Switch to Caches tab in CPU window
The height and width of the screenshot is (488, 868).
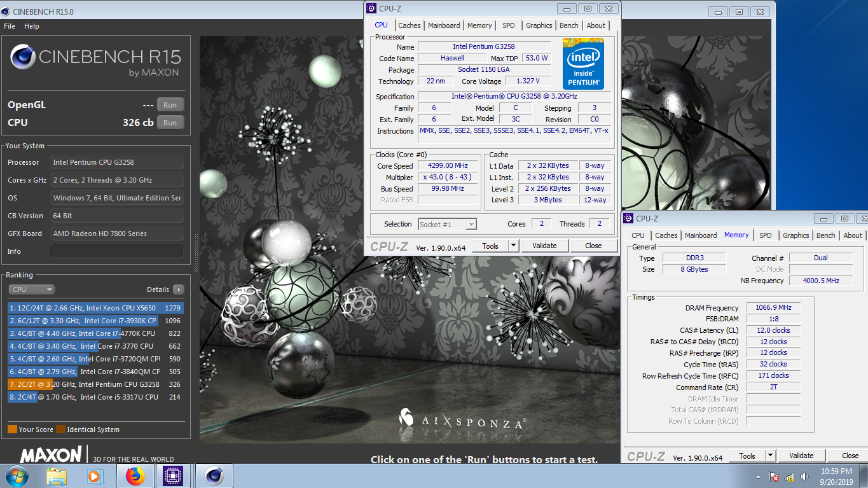tap(410, 25)
